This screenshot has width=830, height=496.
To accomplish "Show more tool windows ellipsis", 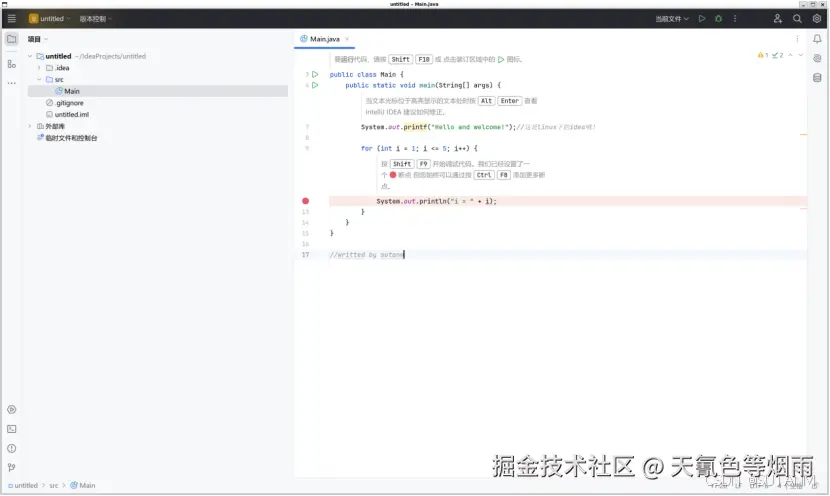I will click(12, 83).
